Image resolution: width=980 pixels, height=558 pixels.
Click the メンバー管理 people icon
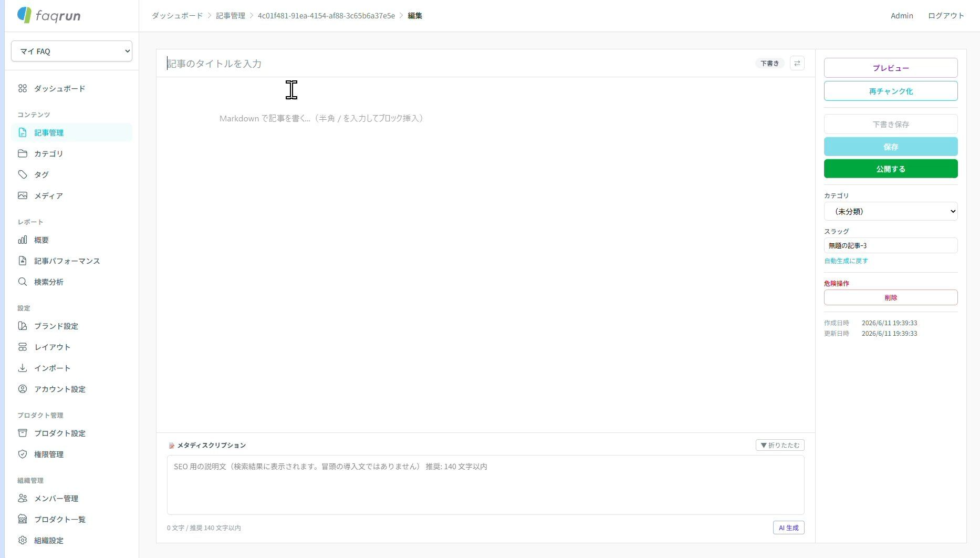(23, 498)
